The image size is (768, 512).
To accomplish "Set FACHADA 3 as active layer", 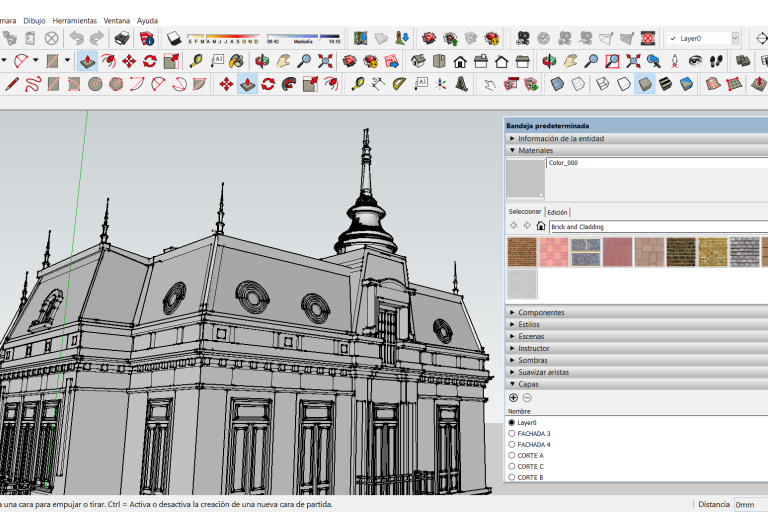I will point(512,433).
